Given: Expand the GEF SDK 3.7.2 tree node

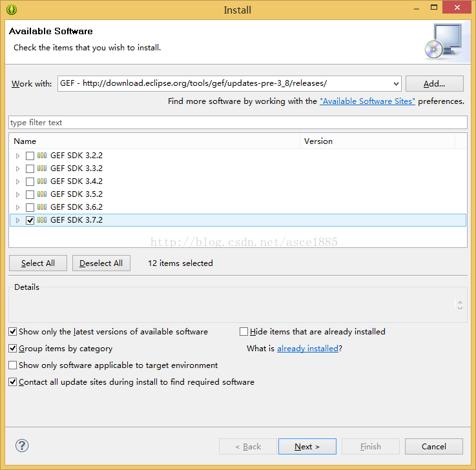Looking at the screenshot, I should point(17,220).
